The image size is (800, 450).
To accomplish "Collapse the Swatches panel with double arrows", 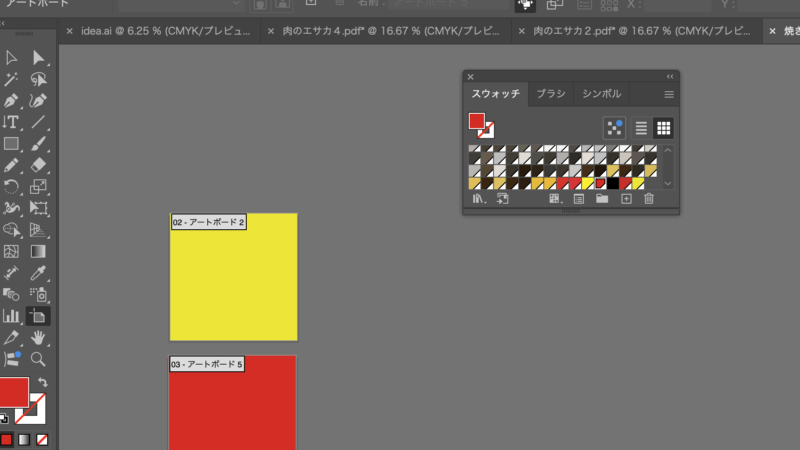I will click(670, 76).
